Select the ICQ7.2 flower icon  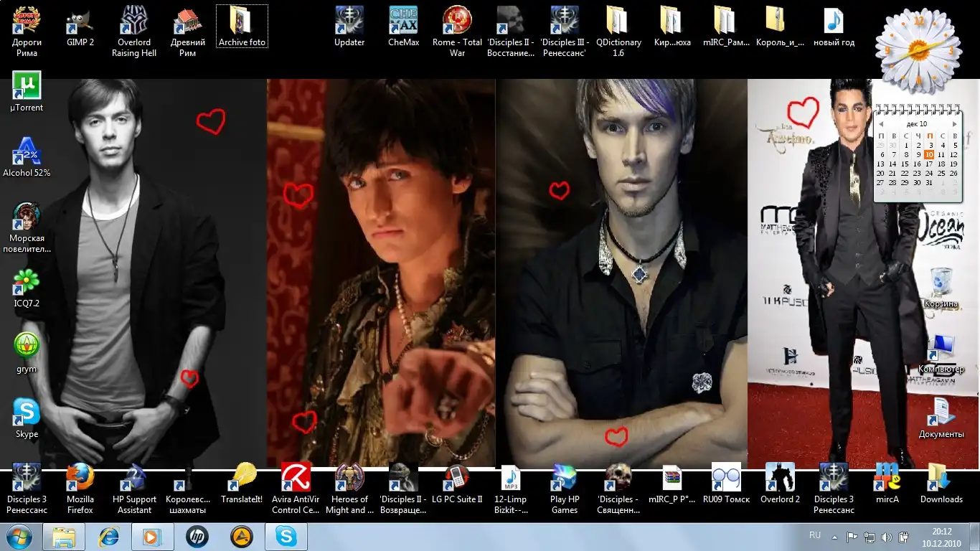[27, 283]
